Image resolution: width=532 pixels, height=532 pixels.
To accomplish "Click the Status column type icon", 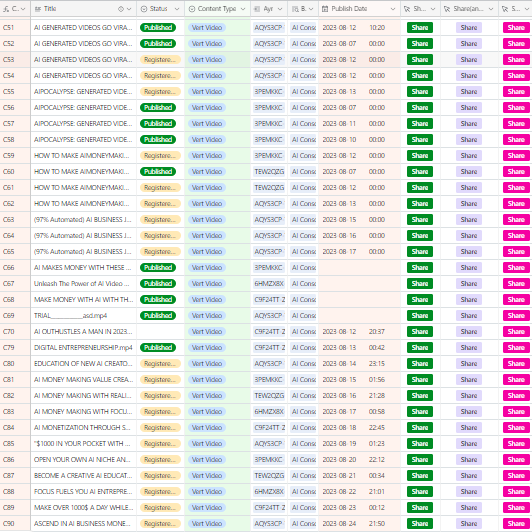I will [x=144, y=9].
